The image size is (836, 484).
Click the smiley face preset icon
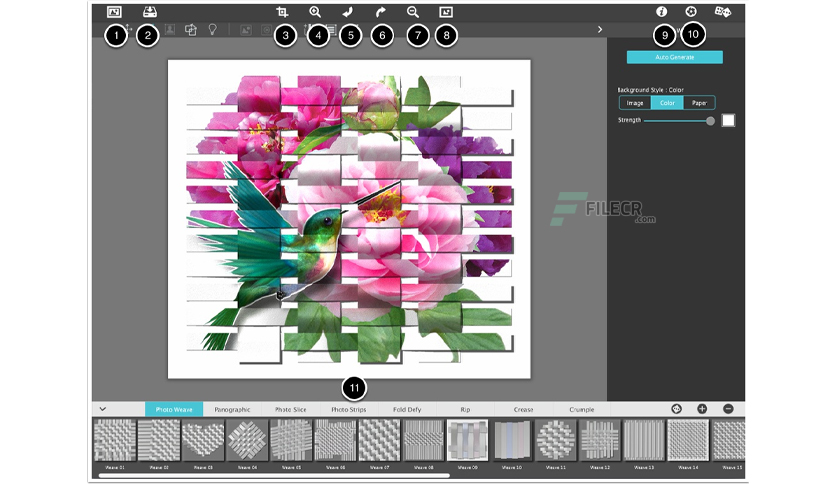coord(677,409)
